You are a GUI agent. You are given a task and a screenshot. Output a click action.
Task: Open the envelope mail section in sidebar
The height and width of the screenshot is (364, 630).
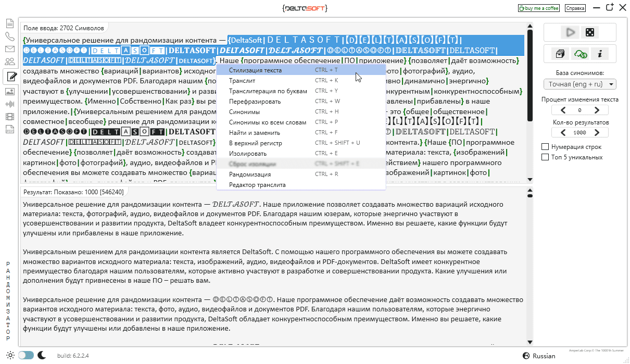tap(10, 49)
